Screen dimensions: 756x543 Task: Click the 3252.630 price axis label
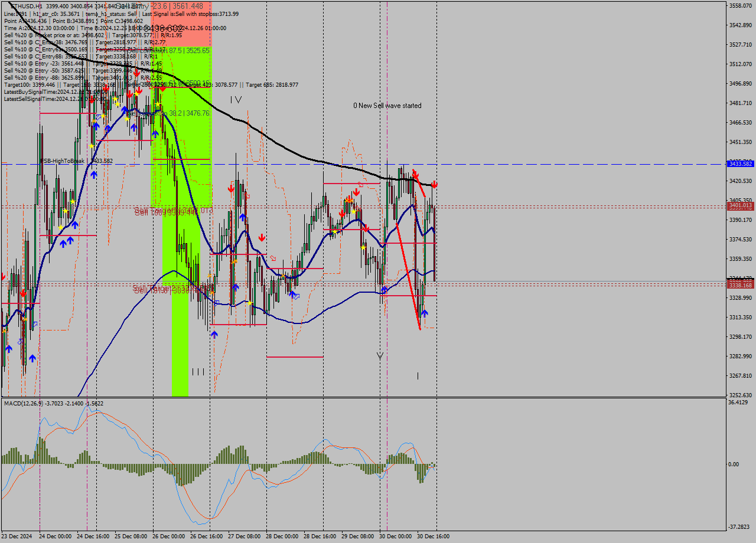coord(740,395)
